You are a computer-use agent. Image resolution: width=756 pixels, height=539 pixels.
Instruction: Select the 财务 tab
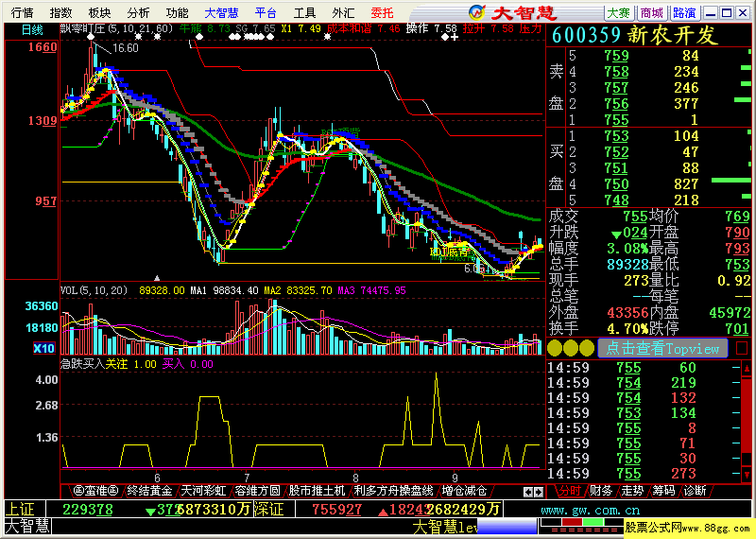click(x=601, y=491)
